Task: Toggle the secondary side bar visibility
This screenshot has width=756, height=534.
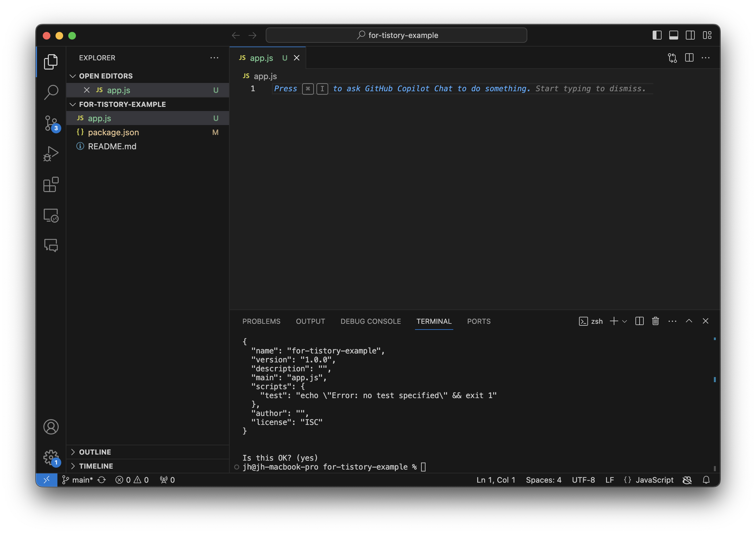Action: [690, 35]
